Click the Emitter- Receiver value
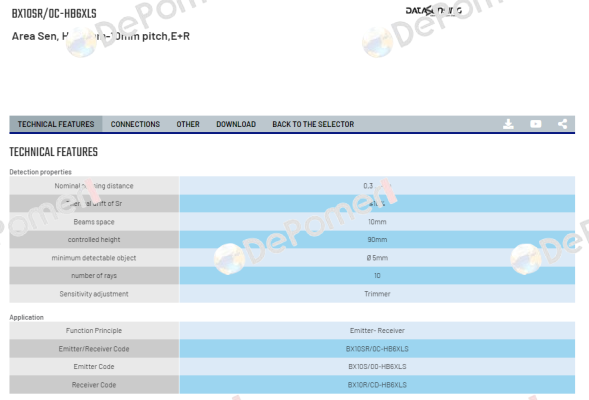This screenshot has height=400, width=589. [x=377, y=331]
